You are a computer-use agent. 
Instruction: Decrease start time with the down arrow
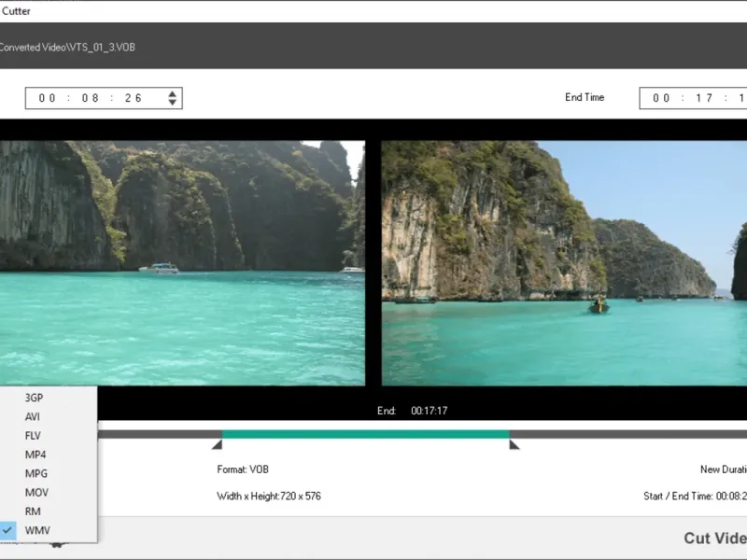pos(173,102)
